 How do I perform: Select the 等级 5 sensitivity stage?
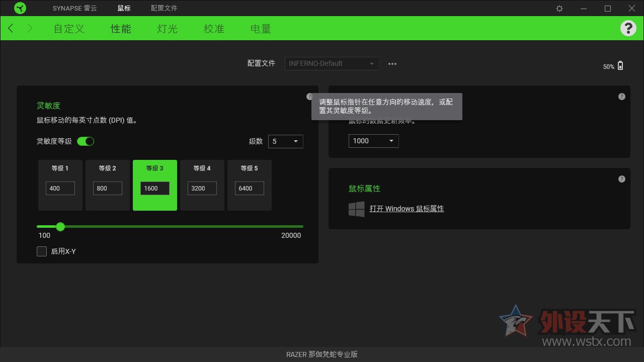(x=249, y=185)
